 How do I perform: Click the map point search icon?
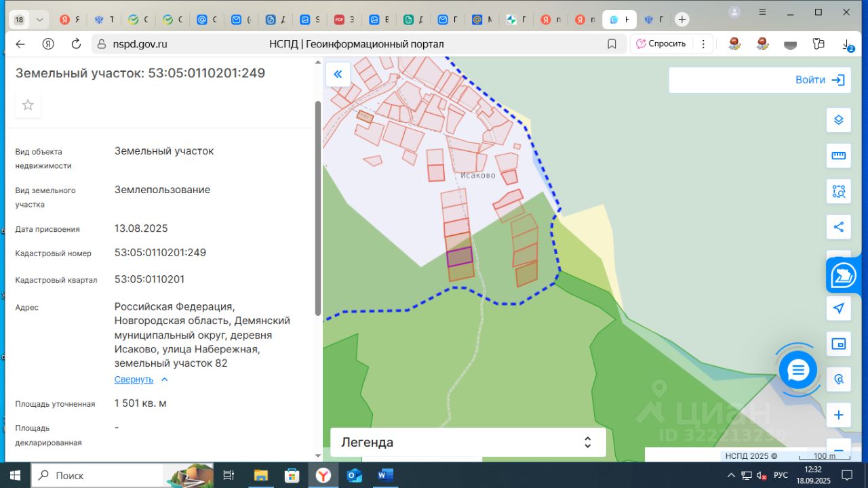[839, 380]
